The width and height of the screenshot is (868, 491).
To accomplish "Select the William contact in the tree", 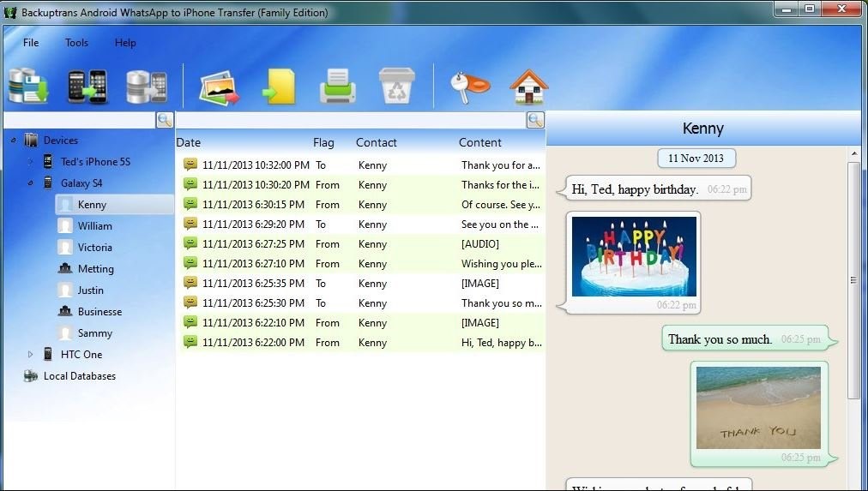I will point(94,225).
